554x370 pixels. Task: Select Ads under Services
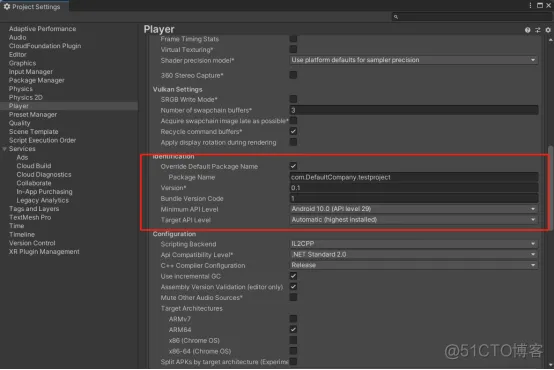[22, 158]
